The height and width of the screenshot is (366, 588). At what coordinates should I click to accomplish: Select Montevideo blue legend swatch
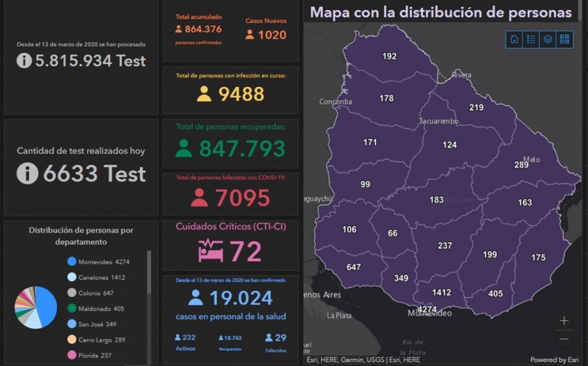[72, 262]
